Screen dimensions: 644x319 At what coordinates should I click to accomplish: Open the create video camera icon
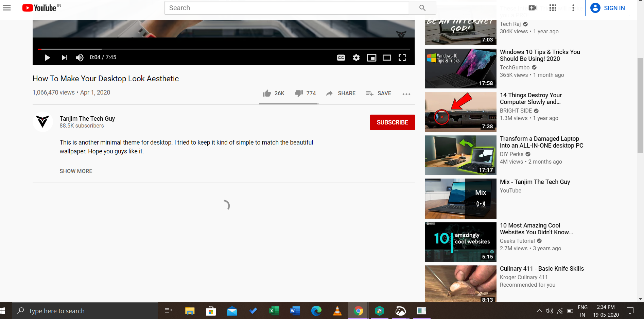(533, 8)
